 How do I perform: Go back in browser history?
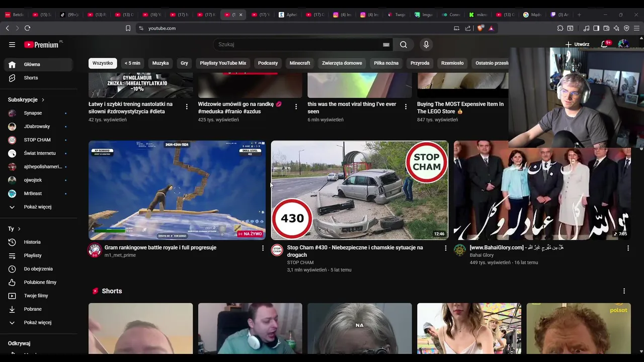(x=7, y=28)
